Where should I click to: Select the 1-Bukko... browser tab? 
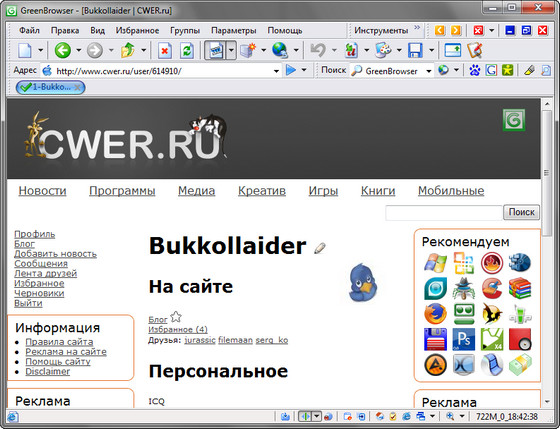(50, 87)
